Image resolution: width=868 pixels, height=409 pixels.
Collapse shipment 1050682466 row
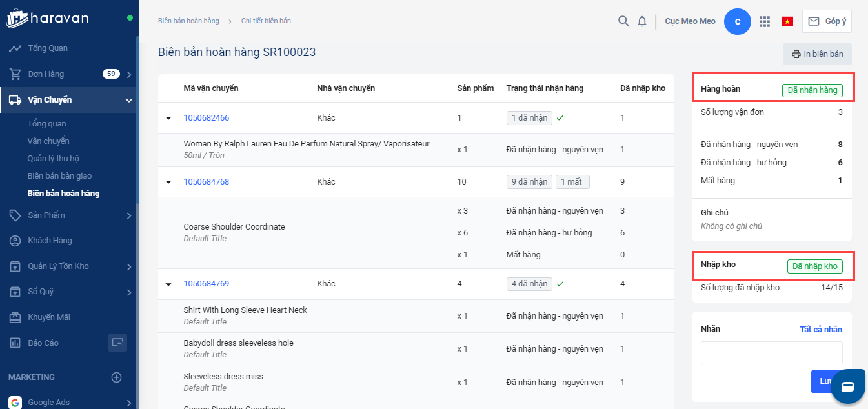(169, 118)
